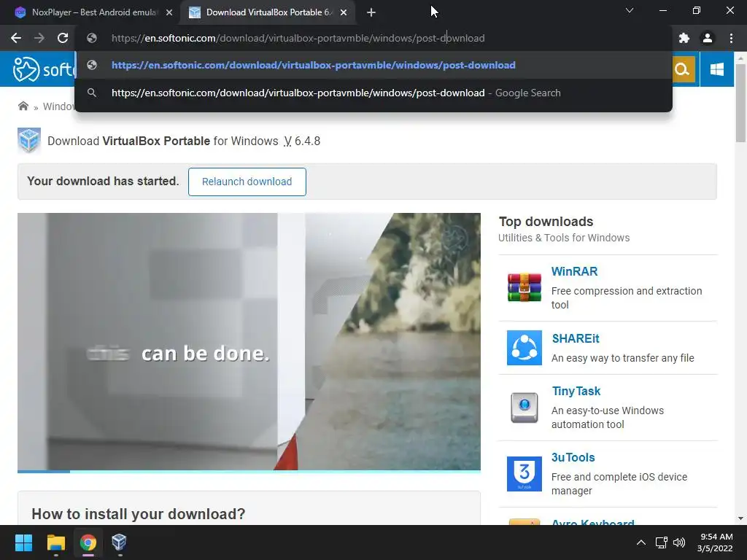Show hidden system tray icons
The width and height of the screenshot is (747, 560).
tap(641, 542)
